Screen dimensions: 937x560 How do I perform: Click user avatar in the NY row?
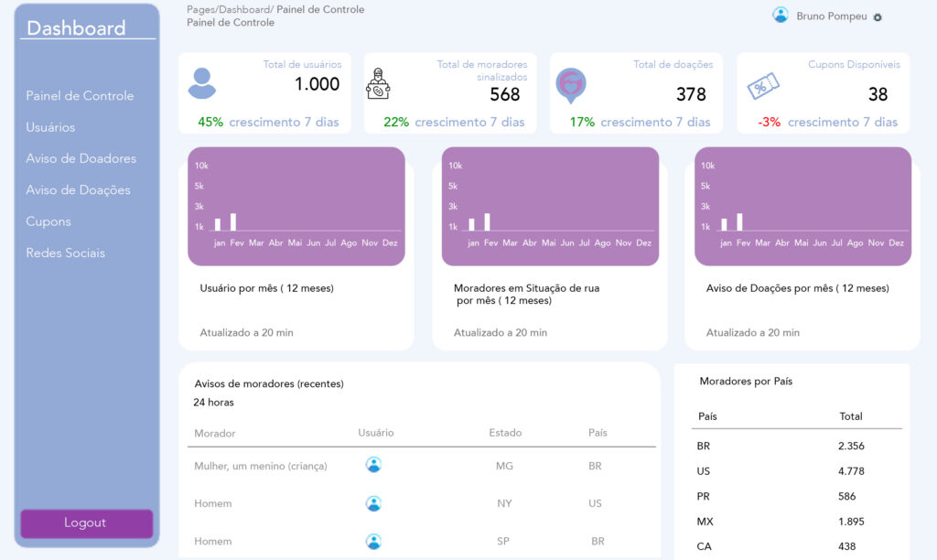click(x=373, y=503)
